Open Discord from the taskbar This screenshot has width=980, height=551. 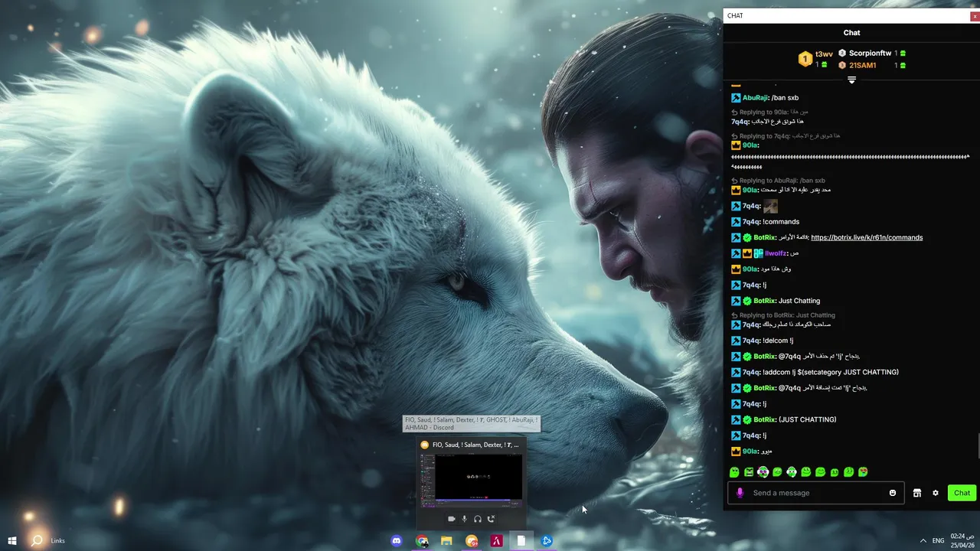(397, 540)
